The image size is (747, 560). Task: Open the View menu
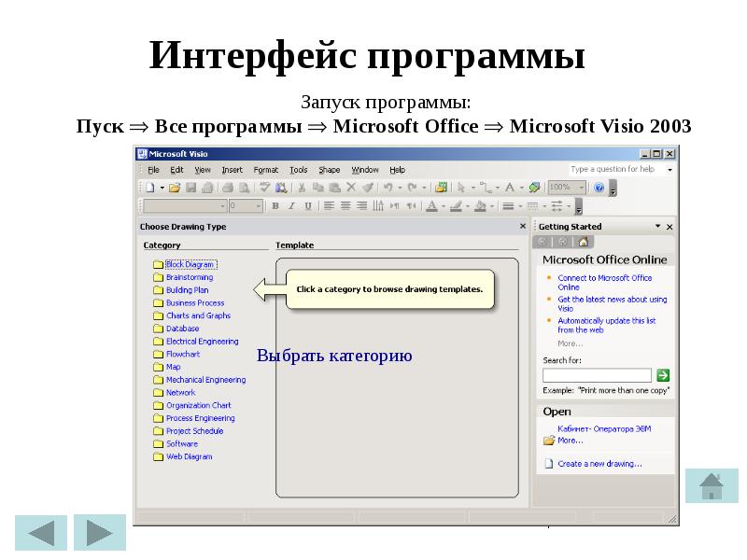[x=203, y=170]
